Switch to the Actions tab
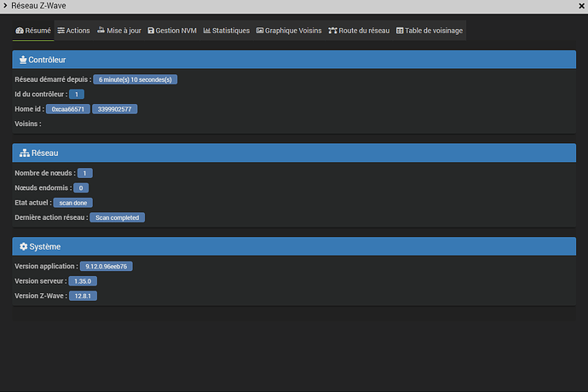This screenshot has height=392, width=588. click(x=73, y=31)
